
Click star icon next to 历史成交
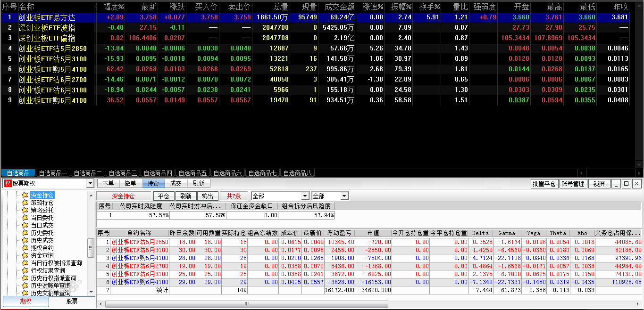pyautogui.click(x=25, y=240)
